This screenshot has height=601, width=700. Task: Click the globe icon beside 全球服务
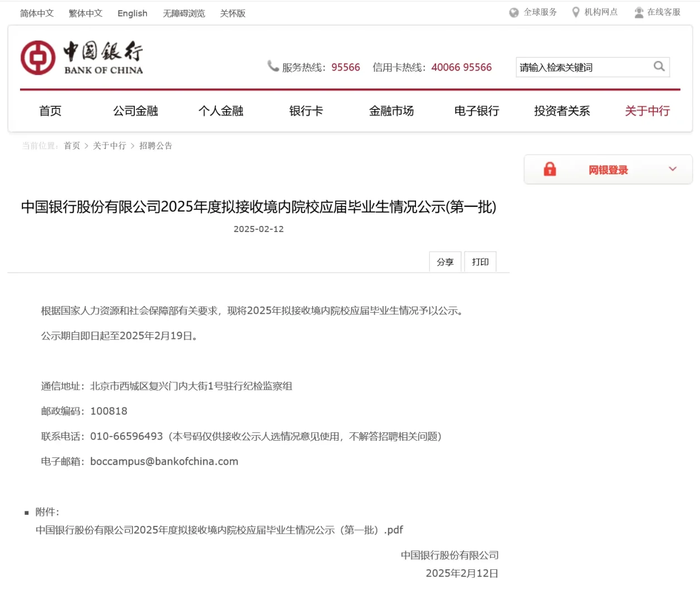[514, 12]
